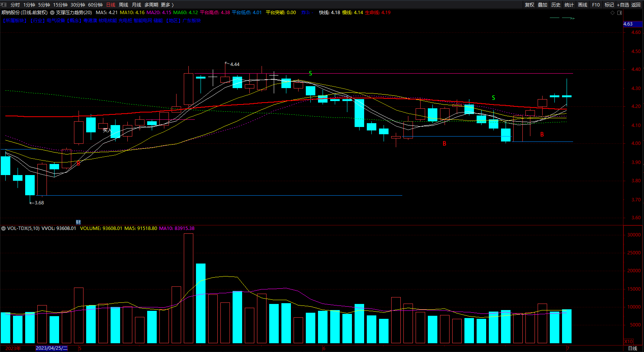Click the 2023/04/25/二 date label
The height and width of the screenshot is (352, 644).
coord(51,348)
